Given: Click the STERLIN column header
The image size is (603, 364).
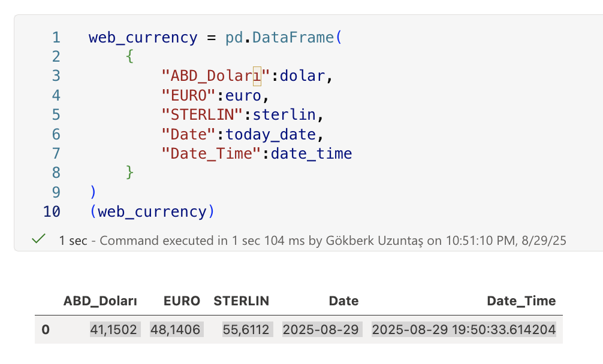Looking at the screenshot, I should click(x=241, y=301).
